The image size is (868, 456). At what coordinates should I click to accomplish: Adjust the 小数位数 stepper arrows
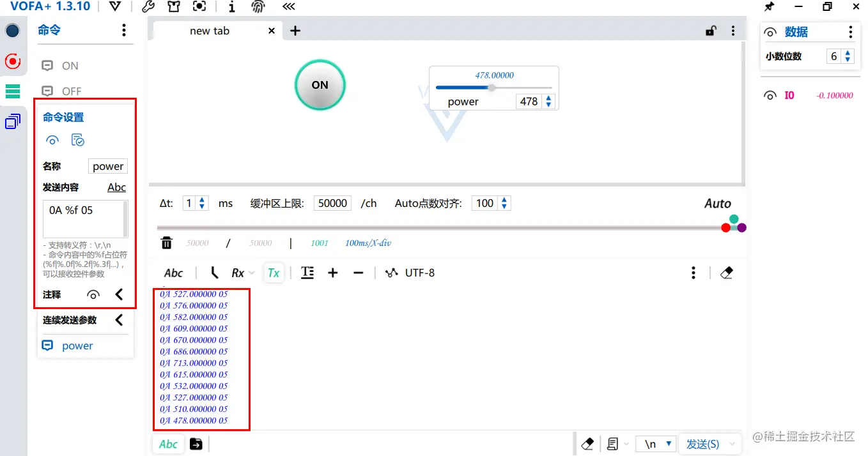pyautogui.click(x=848, y=56)
